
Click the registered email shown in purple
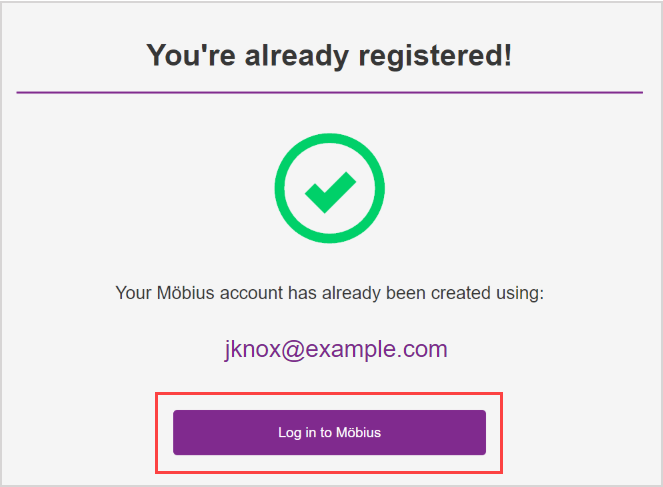coord(336,349)
